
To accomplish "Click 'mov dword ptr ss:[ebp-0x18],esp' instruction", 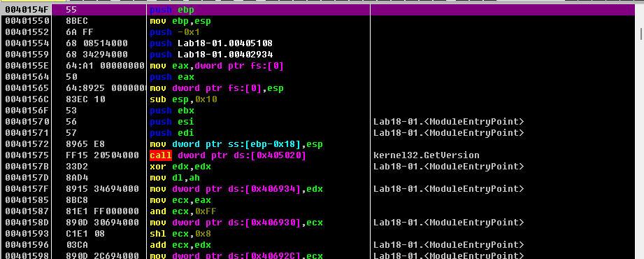I will pyautogui.click(x=236, y=144).
